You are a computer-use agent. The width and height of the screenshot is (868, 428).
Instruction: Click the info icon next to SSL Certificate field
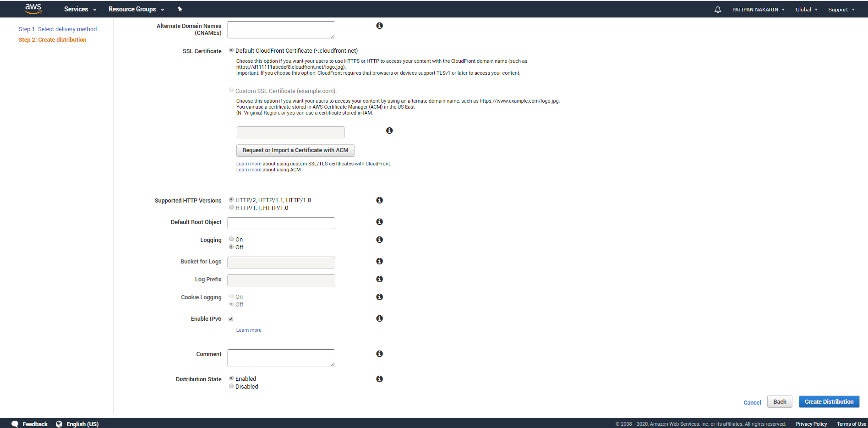(x=390, y=131)
